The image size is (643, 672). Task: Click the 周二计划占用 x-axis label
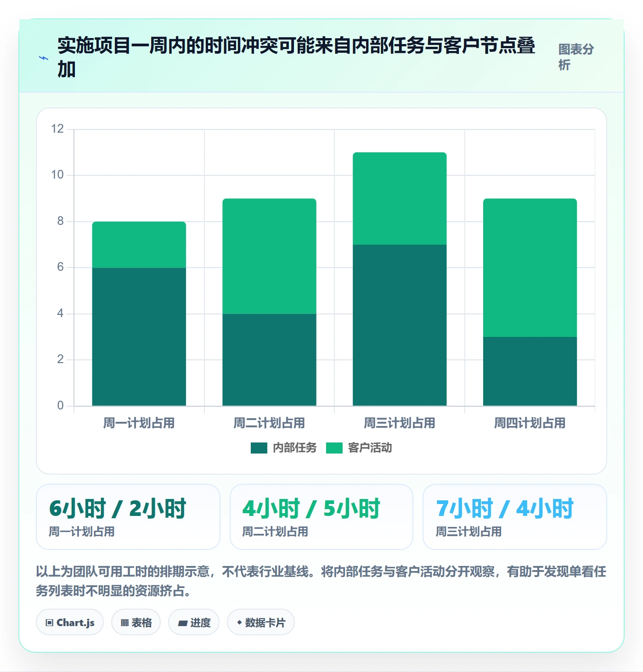point(269,423)
